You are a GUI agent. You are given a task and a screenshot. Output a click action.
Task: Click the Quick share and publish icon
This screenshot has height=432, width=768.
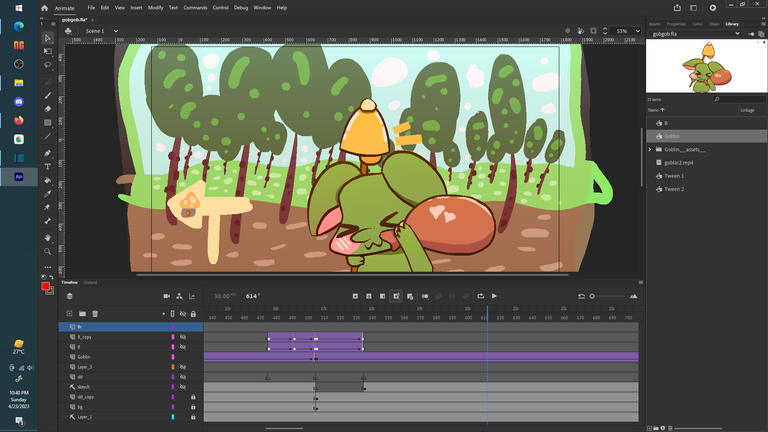click(677, 8)
